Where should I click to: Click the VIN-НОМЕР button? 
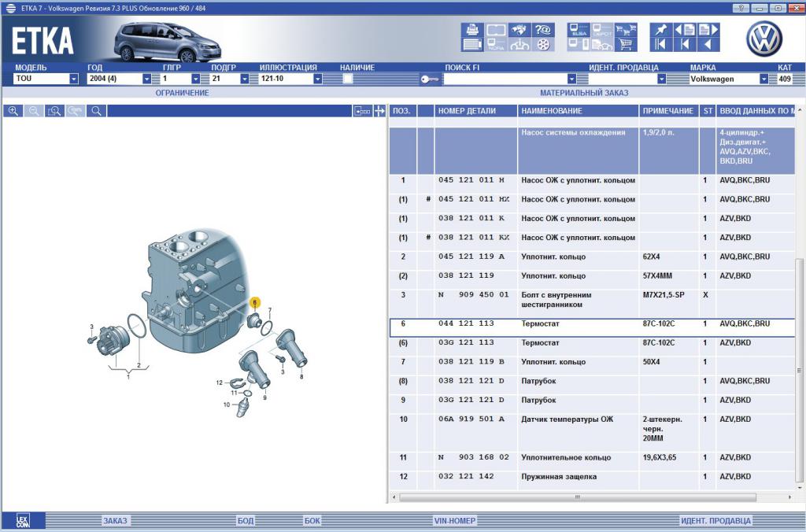click(x=455, y=521)
